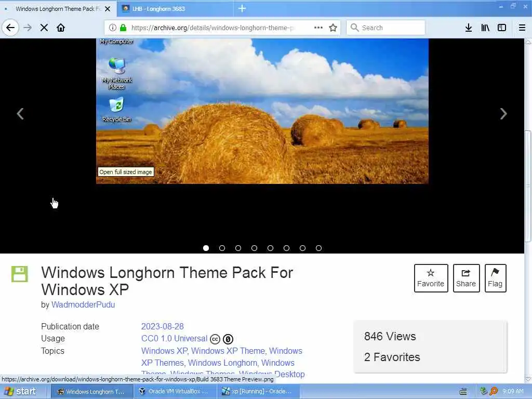Open WadmodderPudu uploader profile
The image size is (532, 399).
83,304
